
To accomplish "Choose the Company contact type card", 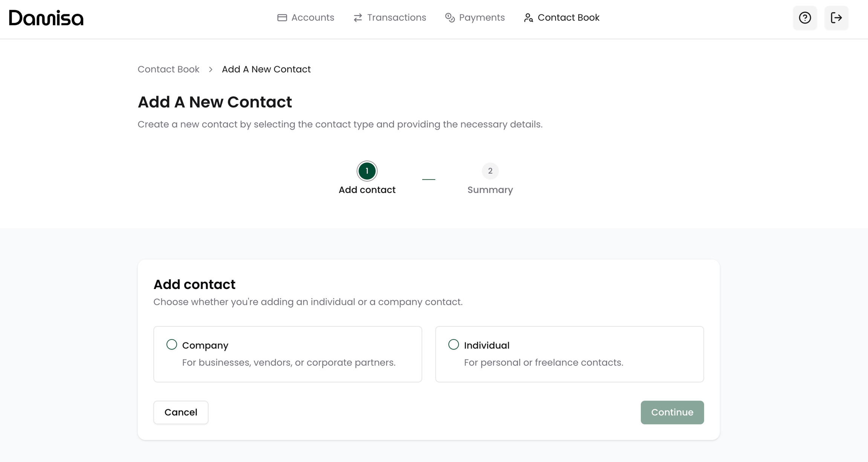I will 287,354.
